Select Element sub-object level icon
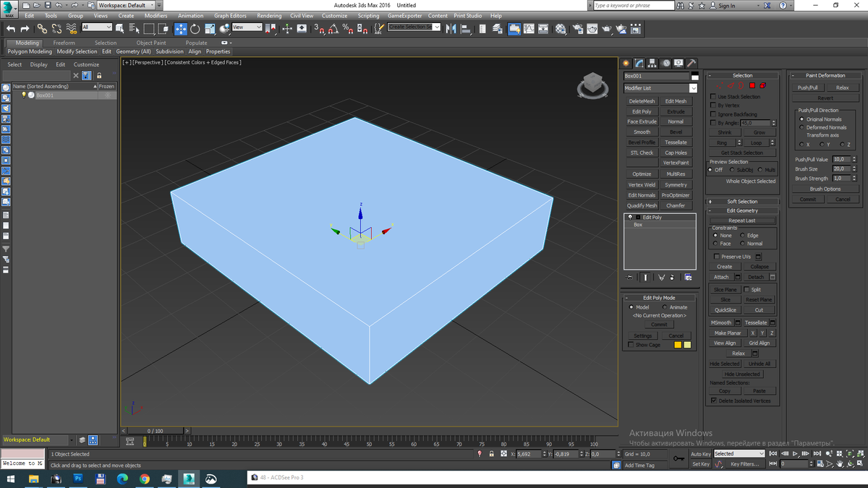Image resolution: width=868 pixels, height=488 pixels. 762,85
